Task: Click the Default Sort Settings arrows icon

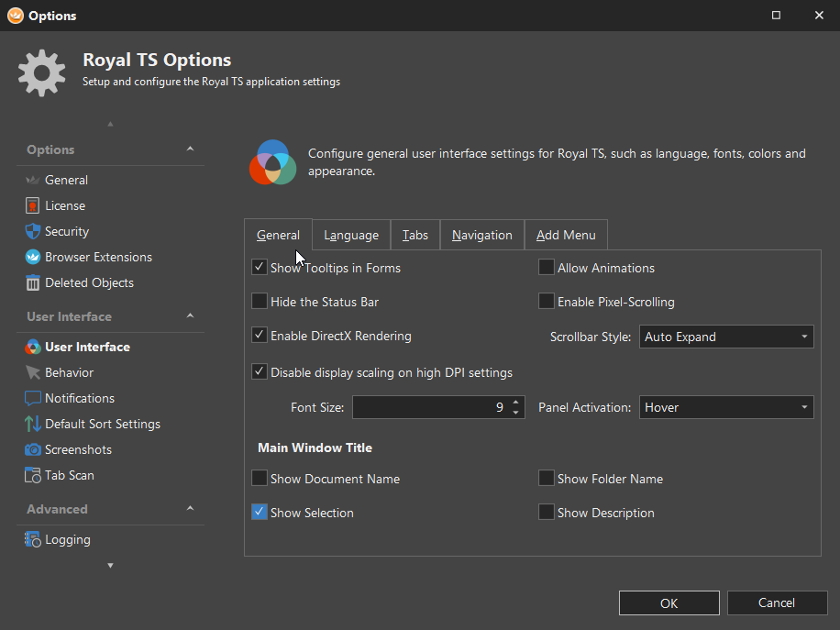Action: pos(33,425)
